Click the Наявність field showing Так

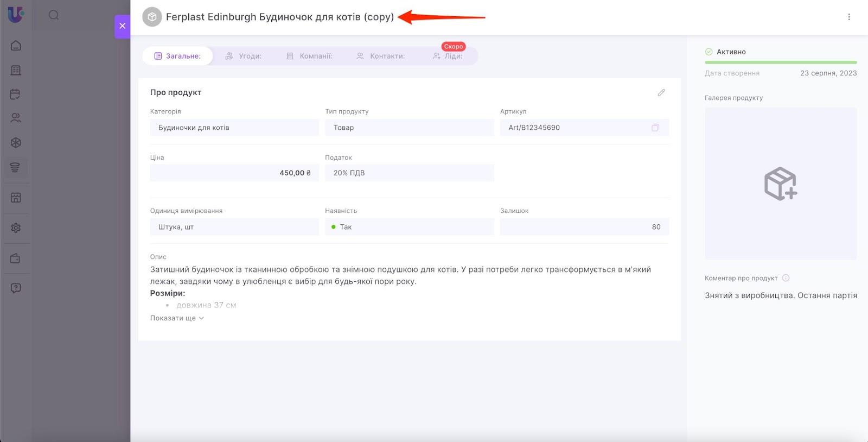tap(410, 227)
